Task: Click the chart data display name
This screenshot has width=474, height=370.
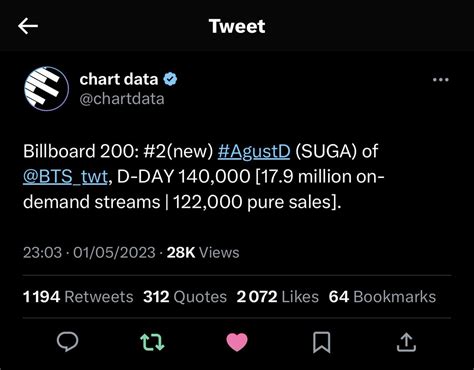Action: (119, 79)
